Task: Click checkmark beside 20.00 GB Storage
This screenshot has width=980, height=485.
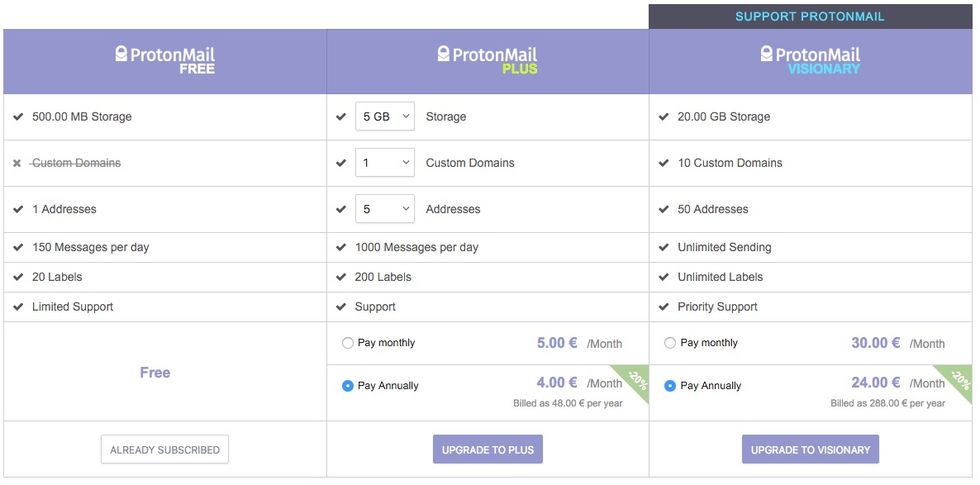Action: click(664, 117)
